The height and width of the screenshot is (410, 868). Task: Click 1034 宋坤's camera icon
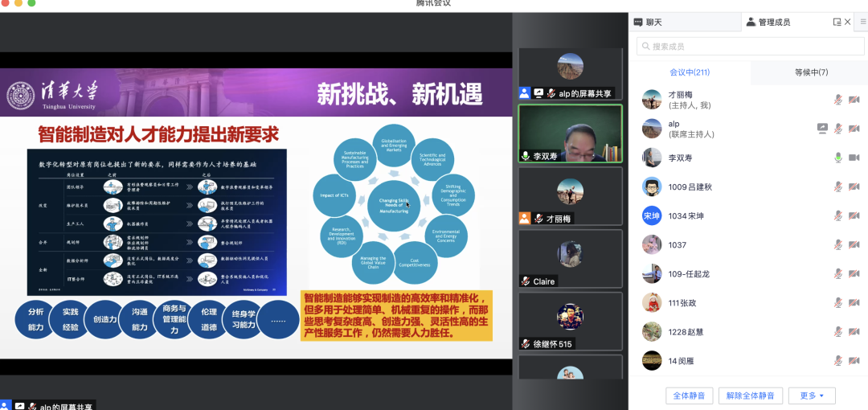(854, 215)
